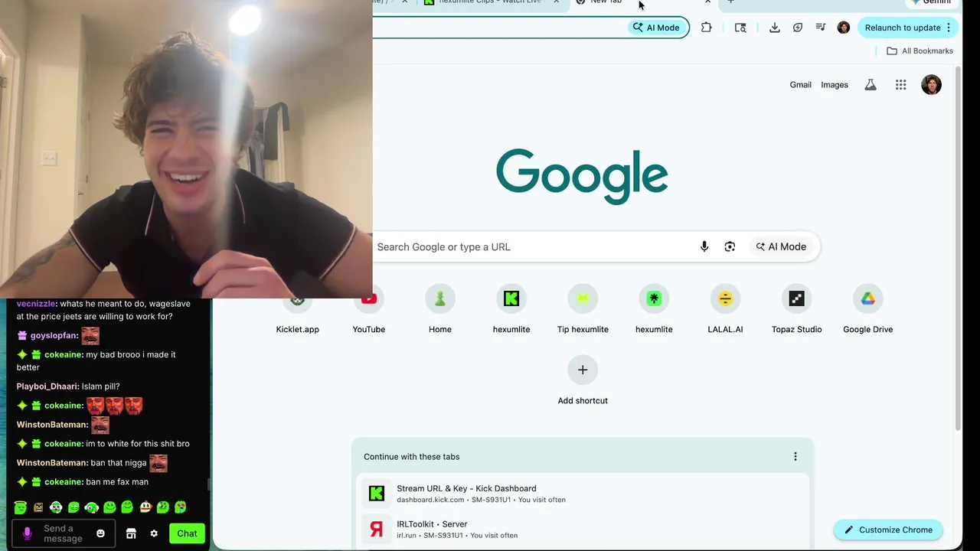The height and width of the screenshot is (551, 980).
Task: Click Customize Chrome
Action: click(x=888, y=530)
